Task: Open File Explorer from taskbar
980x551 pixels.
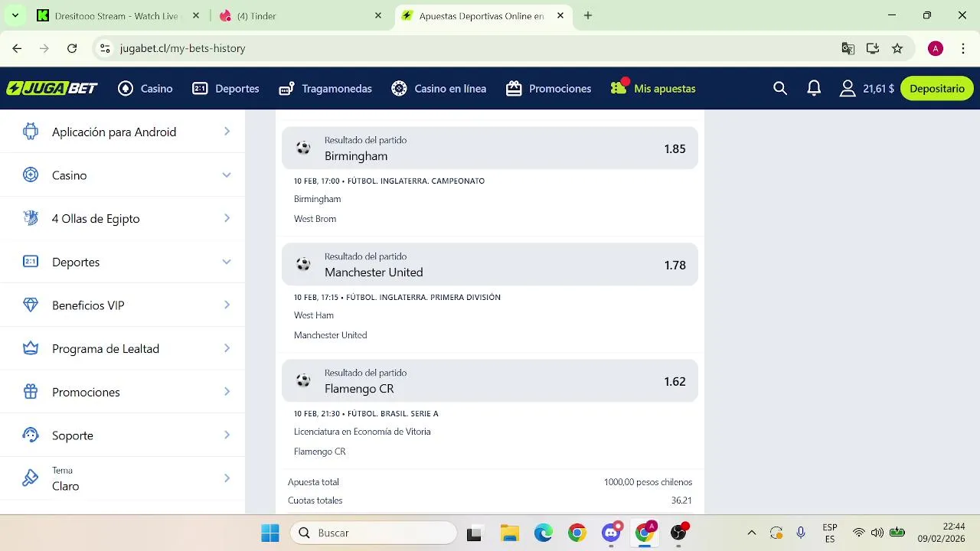Action: click(x=510, y=533)
